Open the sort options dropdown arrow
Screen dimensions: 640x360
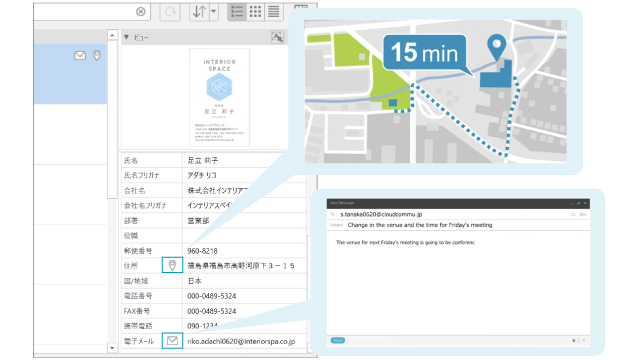tap(213, 12)
